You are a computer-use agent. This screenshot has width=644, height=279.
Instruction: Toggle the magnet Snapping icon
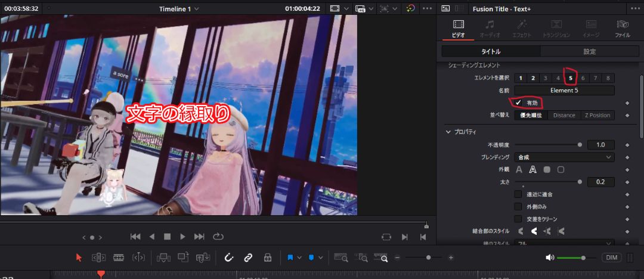click(x=229, y=258)
